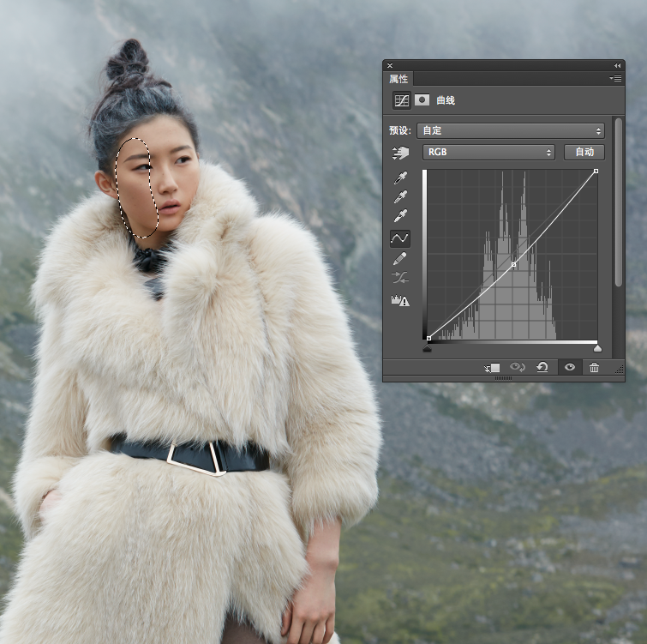Select the curves adjustment icon in the header
647x644 pixels.
click(402, 100)
